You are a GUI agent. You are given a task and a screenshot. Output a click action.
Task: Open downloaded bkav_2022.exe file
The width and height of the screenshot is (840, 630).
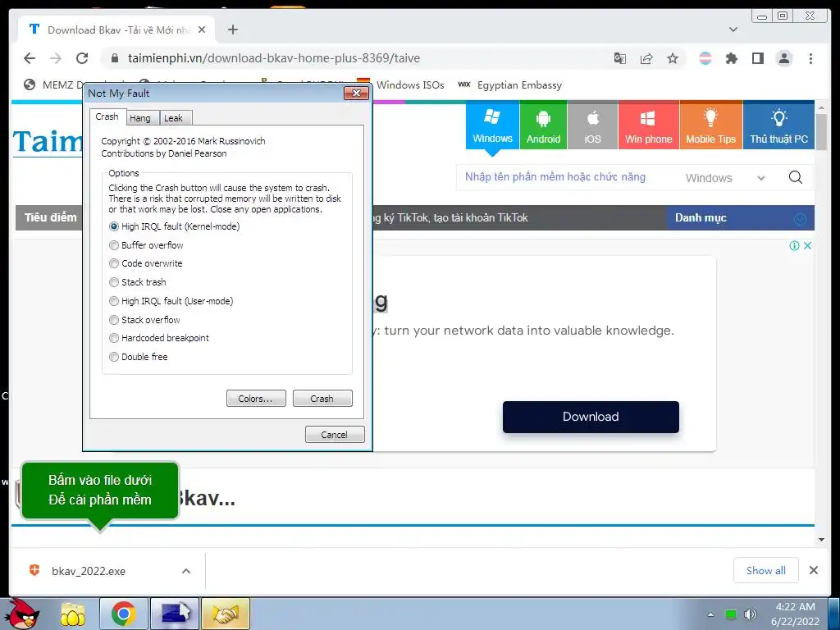pyautogui.click(x=89, y=571)
